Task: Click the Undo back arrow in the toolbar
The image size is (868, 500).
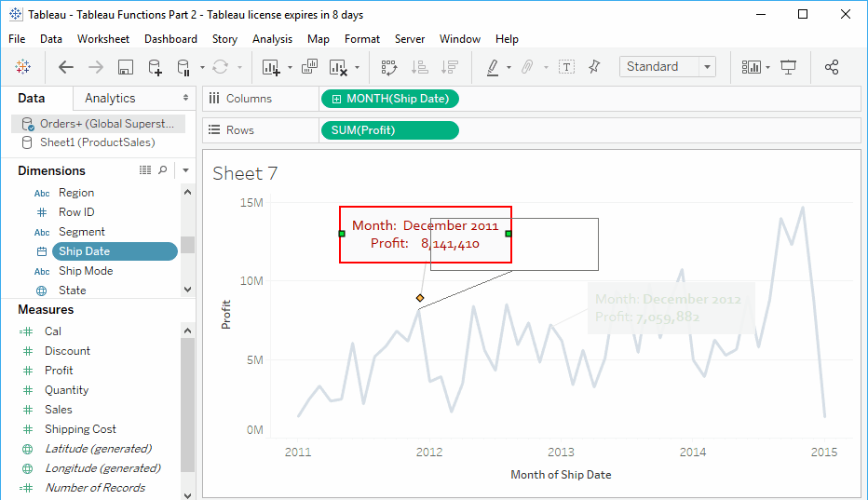Action: click(x=66, y=67)
